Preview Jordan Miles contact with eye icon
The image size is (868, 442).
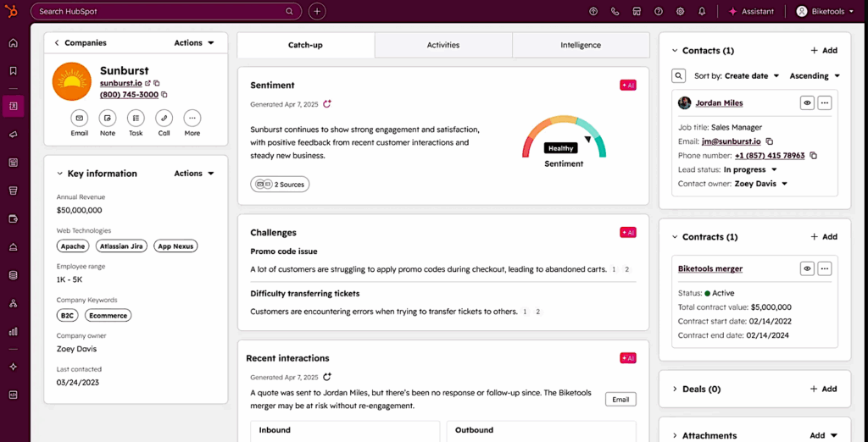808,102
